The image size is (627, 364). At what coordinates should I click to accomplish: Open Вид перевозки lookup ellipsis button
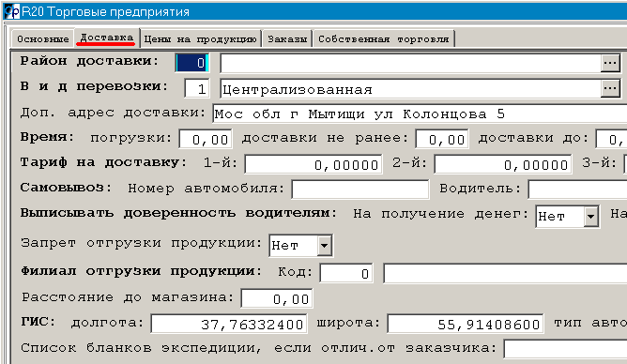tap(610, 88)
